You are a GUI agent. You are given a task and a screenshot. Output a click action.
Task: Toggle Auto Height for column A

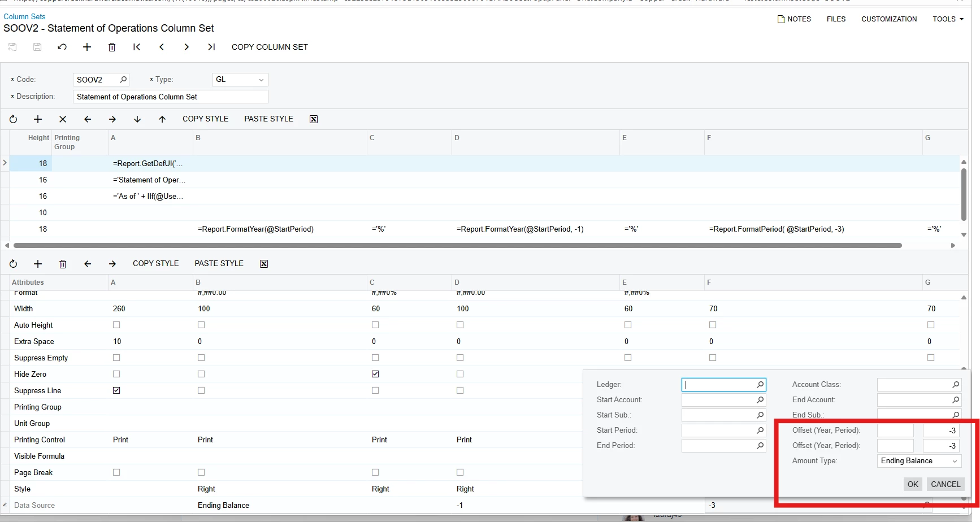pyautogui.click(x=116, y=325)
